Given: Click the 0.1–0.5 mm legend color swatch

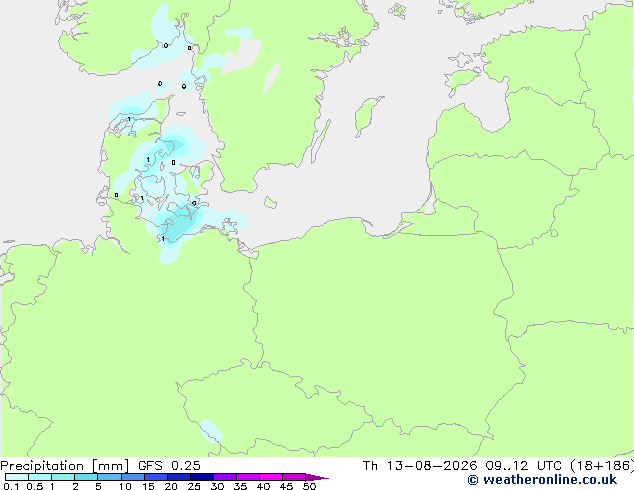Looking at the screenshot, I should (x=17, y=477).
